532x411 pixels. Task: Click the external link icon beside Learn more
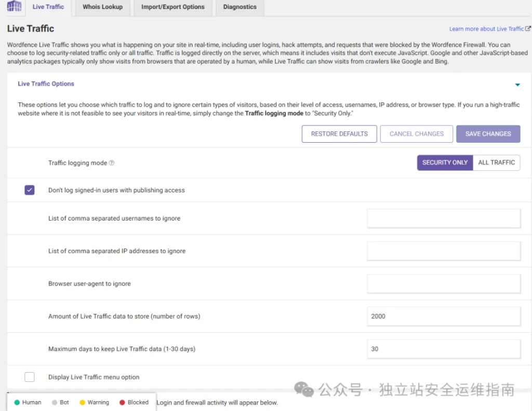(528, 29)
